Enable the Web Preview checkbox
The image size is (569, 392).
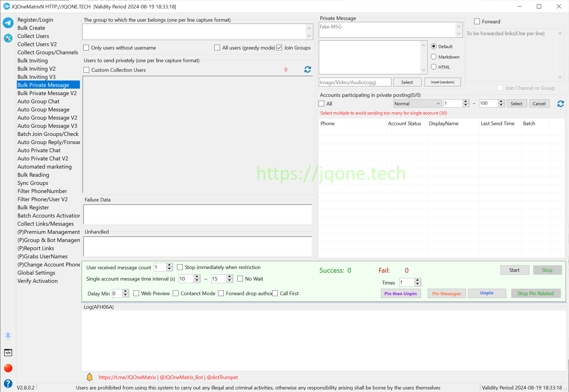[x=136, y=293]
